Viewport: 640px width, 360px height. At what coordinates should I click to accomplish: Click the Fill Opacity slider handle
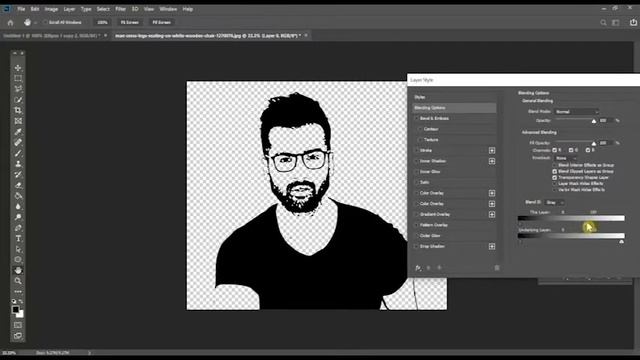[x=594, y=144]
